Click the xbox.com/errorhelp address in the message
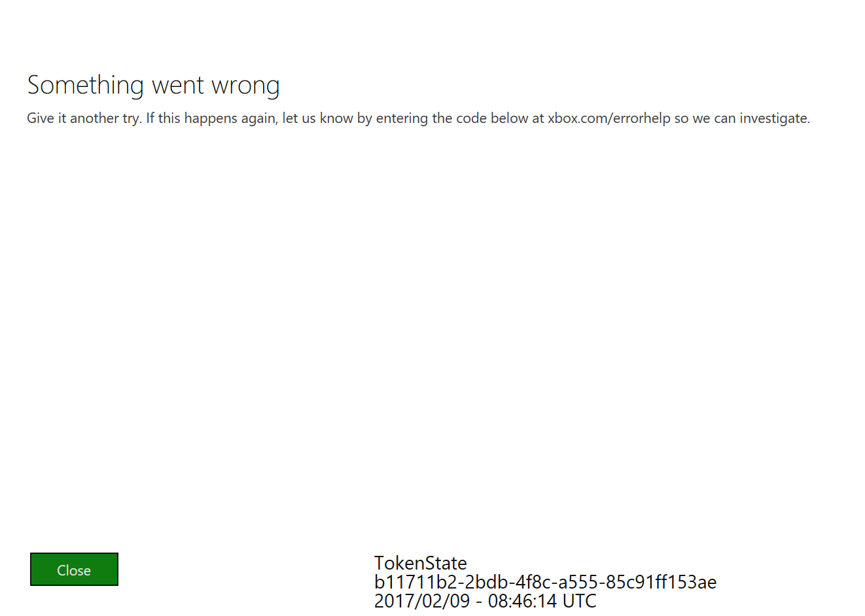 609,118
